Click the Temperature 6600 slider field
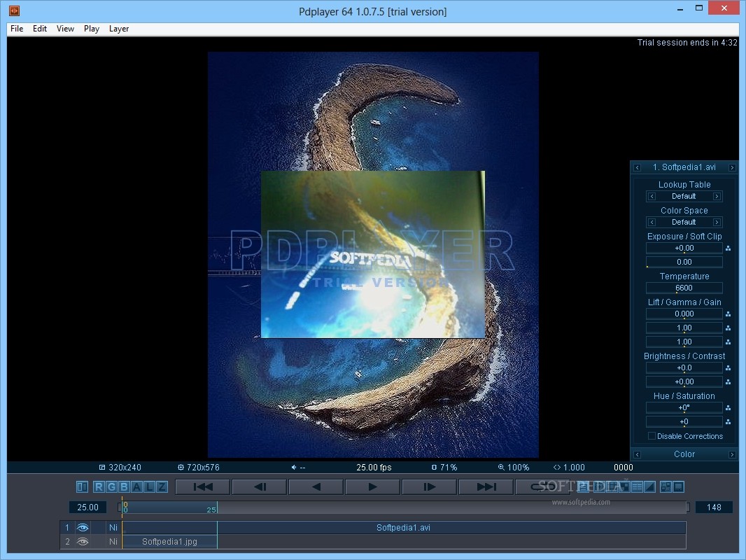746x560 pixels. click(684, 288)
